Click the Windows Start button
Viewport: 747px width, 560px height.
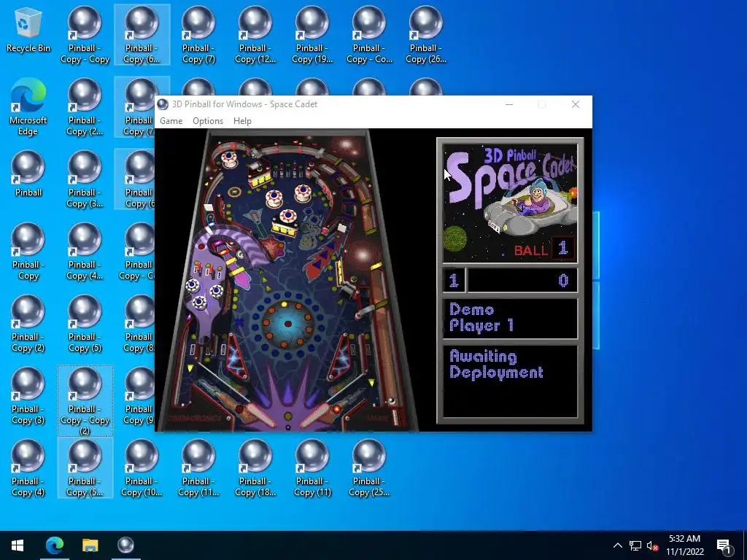tap(18, 545)
